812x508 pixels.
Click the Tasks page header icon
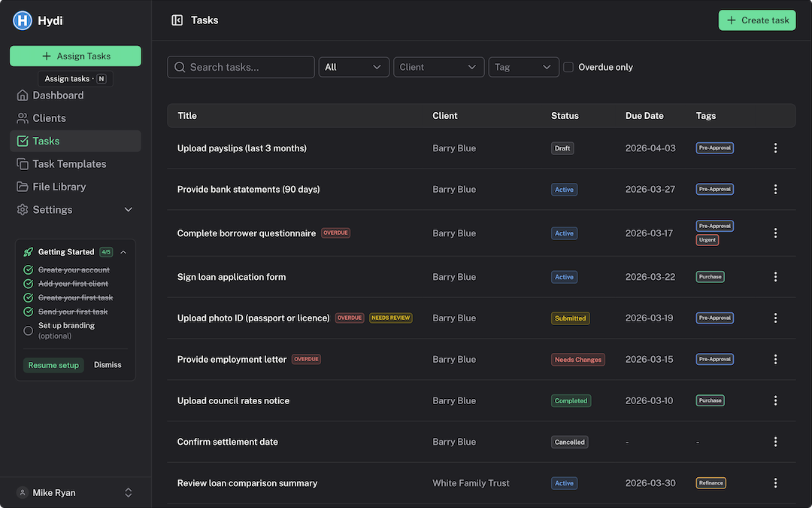click(x=176, y=20)
